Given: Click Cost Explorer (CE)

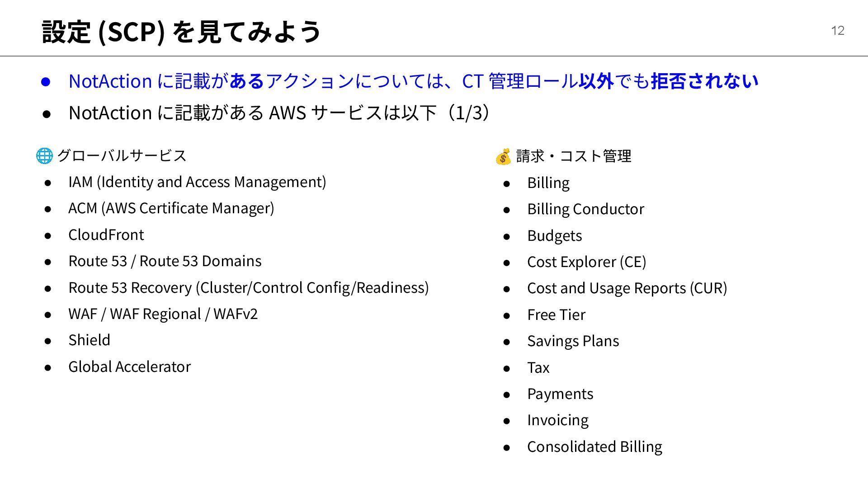Looking at the screenshot, I should (587, 262).
